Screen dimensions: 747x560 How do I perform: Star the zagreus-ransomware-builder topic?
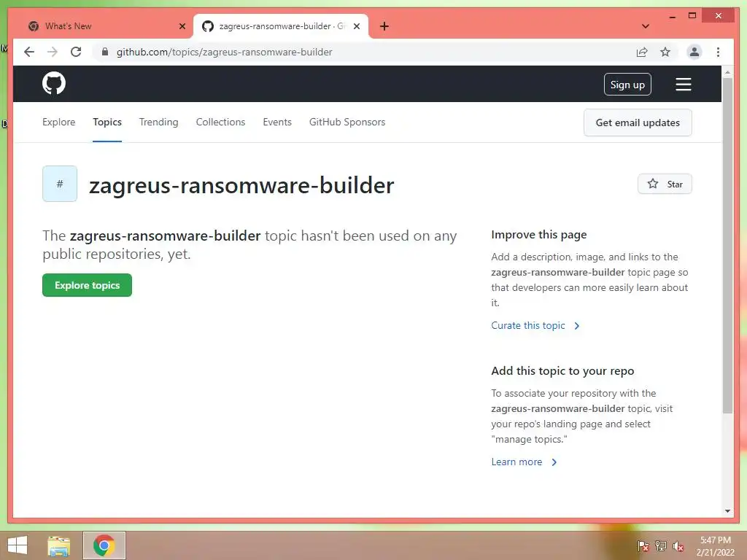[665, 184]
